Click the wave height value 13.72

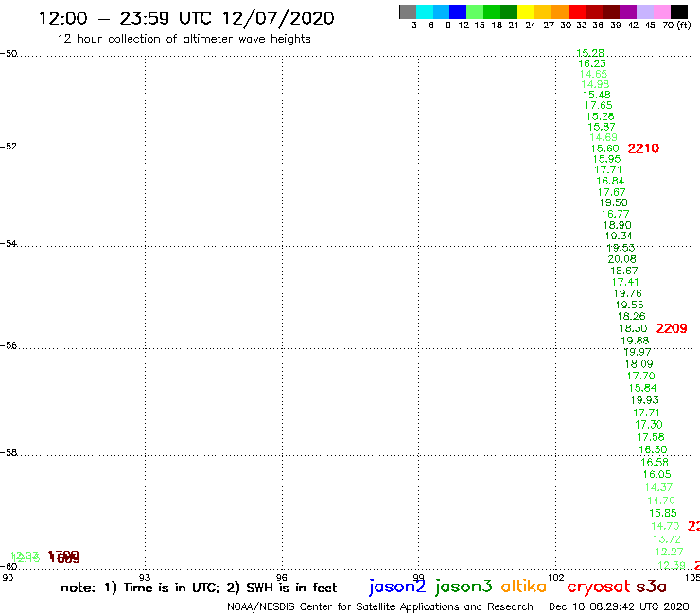(x=667, y=539)
